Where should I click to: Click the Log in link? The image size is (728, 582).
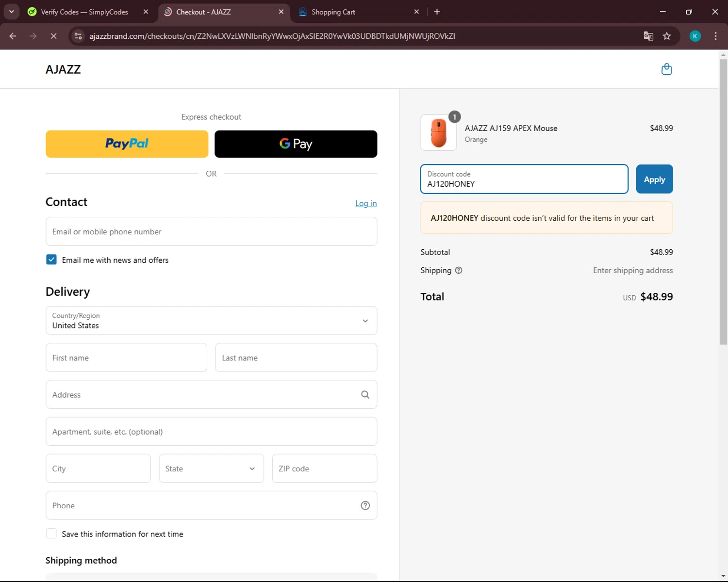pos(366,203)
